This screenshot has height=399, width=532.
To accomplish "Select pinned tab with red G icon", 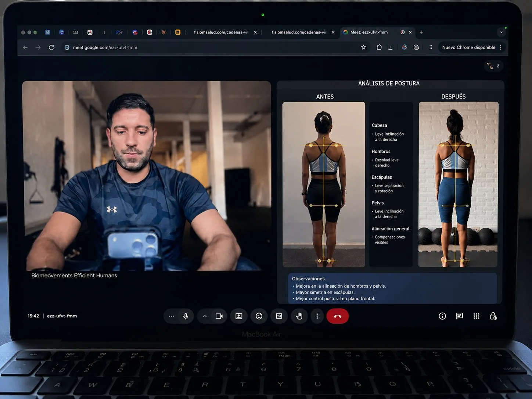I will pos(135,32).
